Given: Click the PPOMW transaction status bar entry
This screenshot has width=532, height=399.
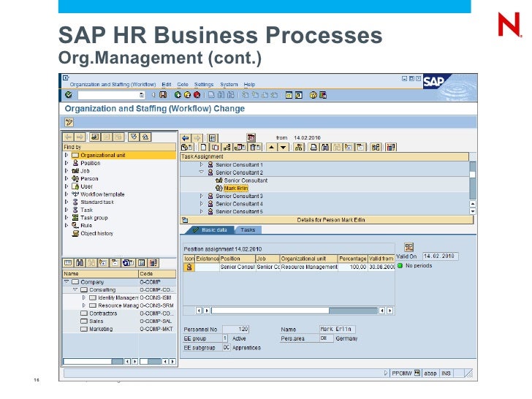Looking at the screenshot, I should click(x=402, y=373).
